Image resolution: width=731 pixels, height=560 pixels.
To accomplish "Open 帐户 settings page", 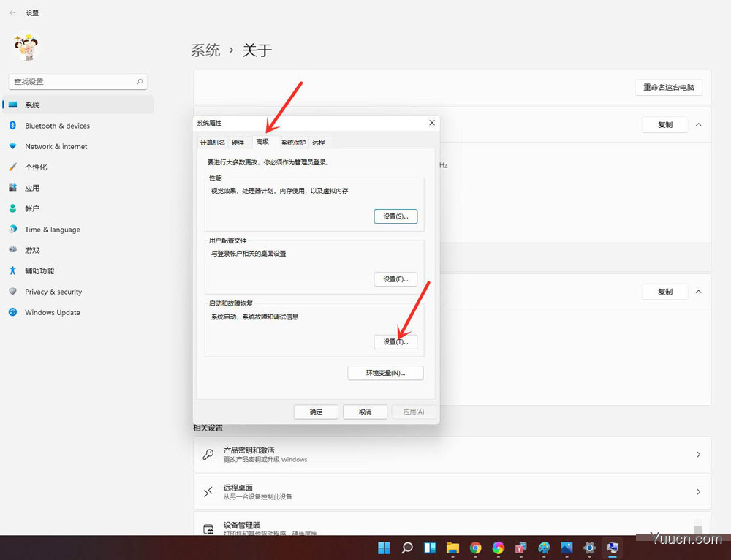I will point(78,208).
